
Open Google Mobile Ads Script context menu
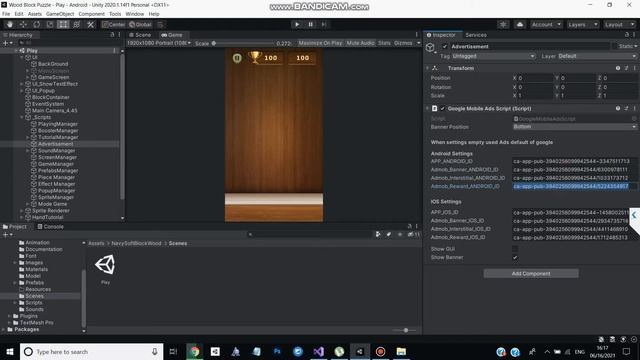pyautogui.click(x=635, y=109)
